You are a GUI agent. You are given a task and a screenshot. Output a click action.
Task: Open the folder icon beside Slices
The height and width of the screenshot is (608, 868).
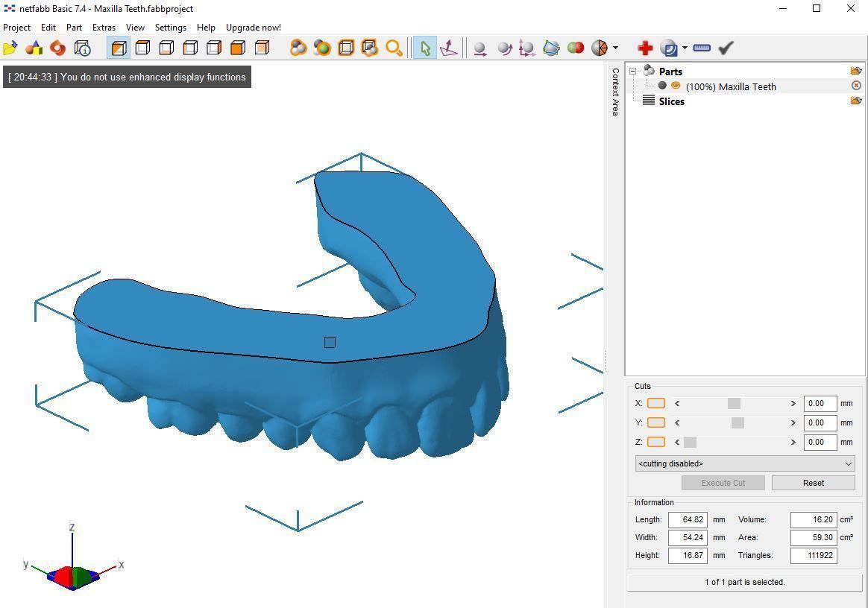point(856,101)
